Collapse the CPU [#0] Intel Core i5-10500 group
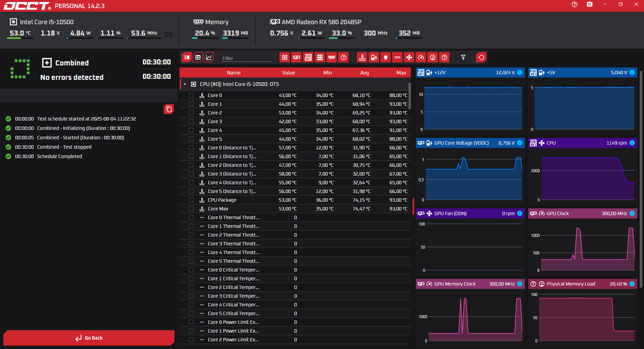644x349 pixels. click(x=185, y=85)
